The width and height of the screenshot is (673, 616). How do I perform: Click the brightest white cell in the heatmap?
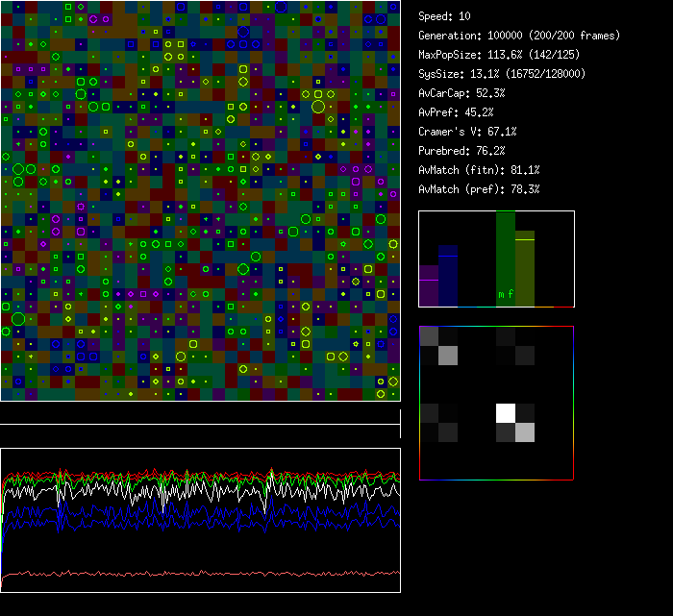coord(506,413)
